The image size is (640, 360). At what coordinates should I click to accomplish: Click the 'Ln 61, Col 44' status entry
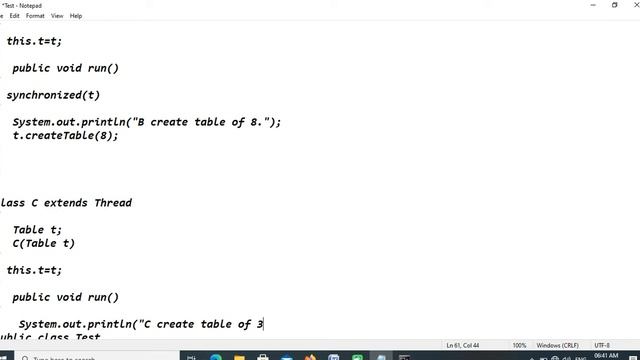tap(462, 345)
